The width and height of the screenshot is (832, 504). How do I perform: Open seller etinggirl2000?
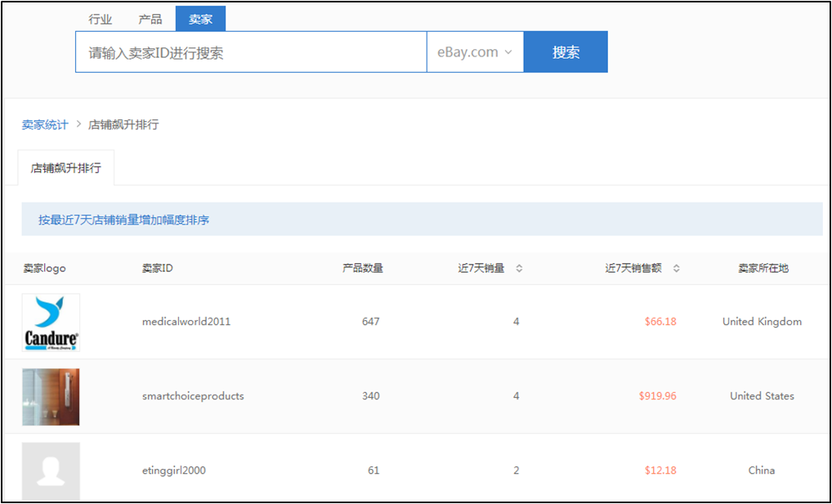click(174, 471)
